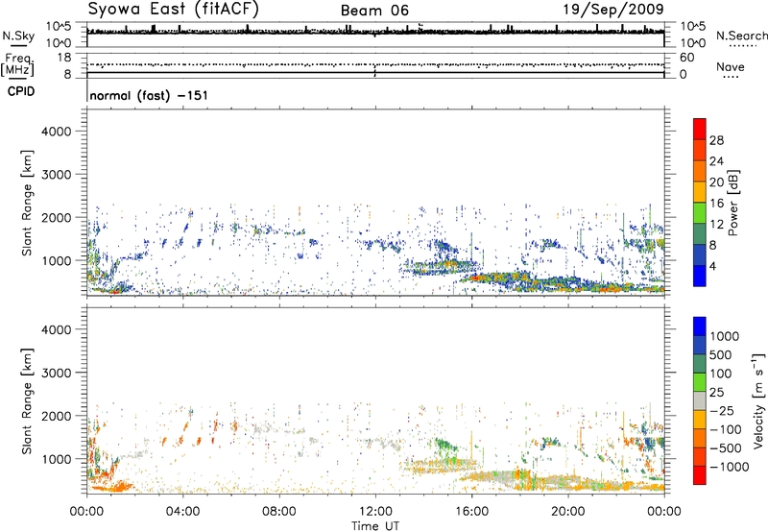Screen dimensions: 768x532
Task: Click the 'CPID' row label
Action: (21, 91)
